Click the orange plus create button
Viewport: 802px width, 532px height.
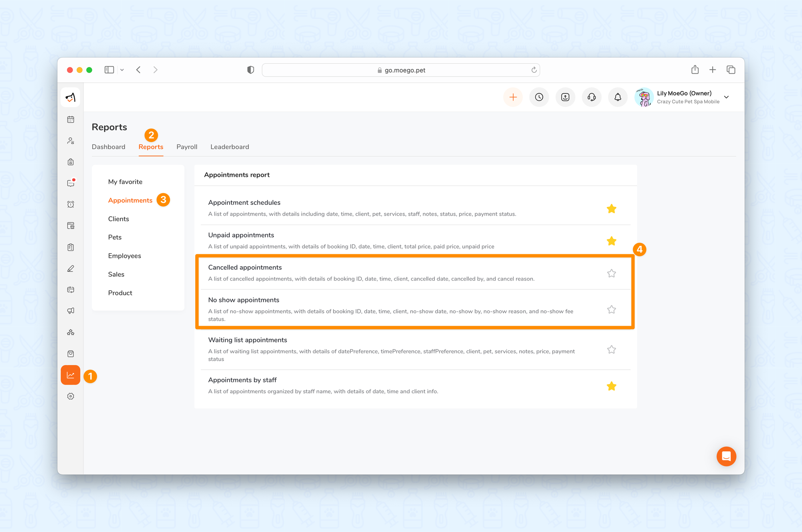513,97
